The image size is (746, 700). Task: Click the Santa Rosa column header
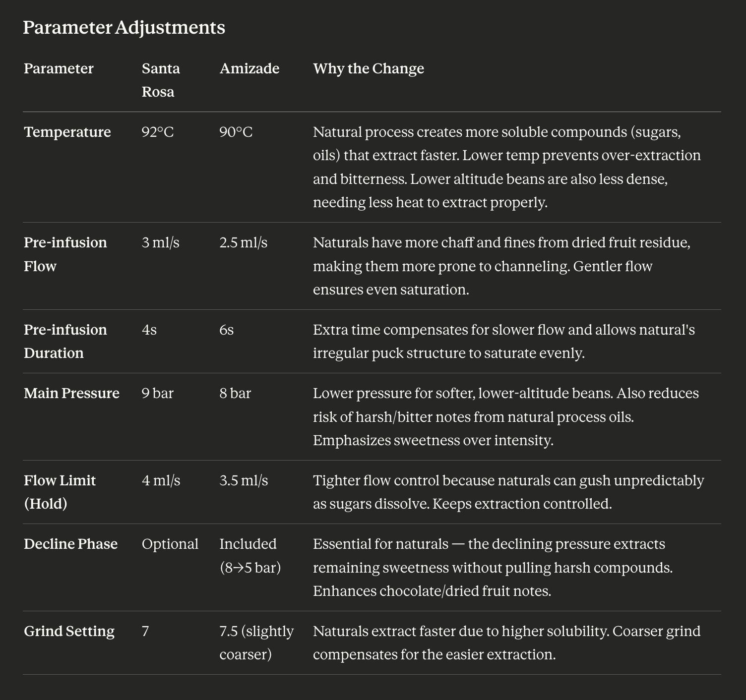(x=161, y=80)
